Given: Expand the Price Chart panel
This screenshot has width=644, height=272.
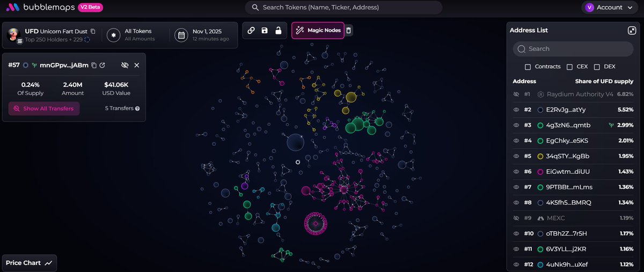Looking at the screenshot, I should click(30, 263).
